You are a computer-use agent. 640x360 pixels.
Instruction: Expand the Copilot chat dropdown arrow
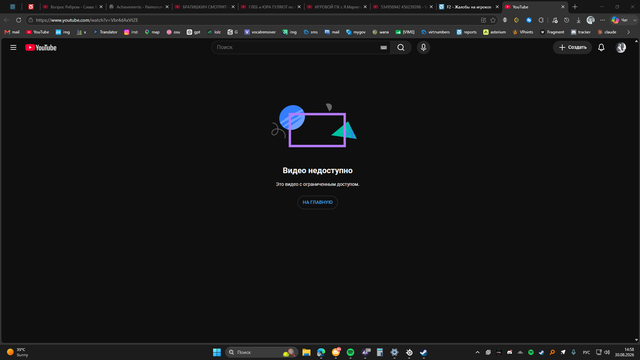tap(635, 20)
